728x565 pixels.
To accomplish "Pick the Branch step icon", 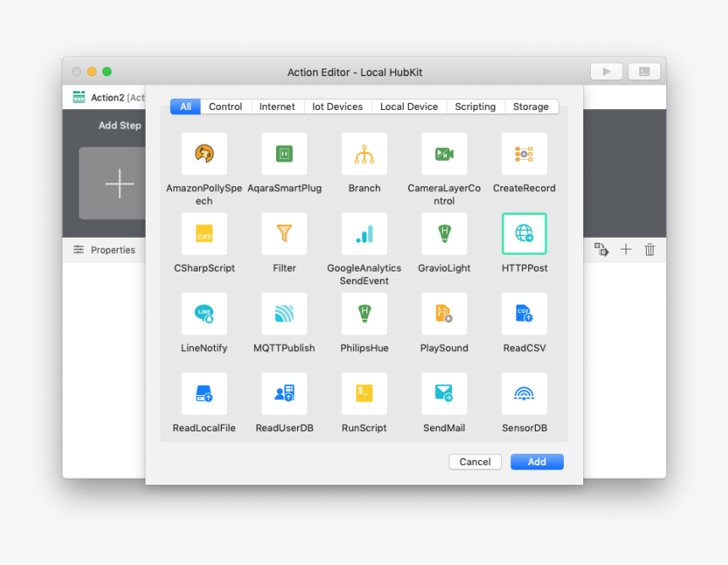I will pyautogui.click(x=364, y=154).
